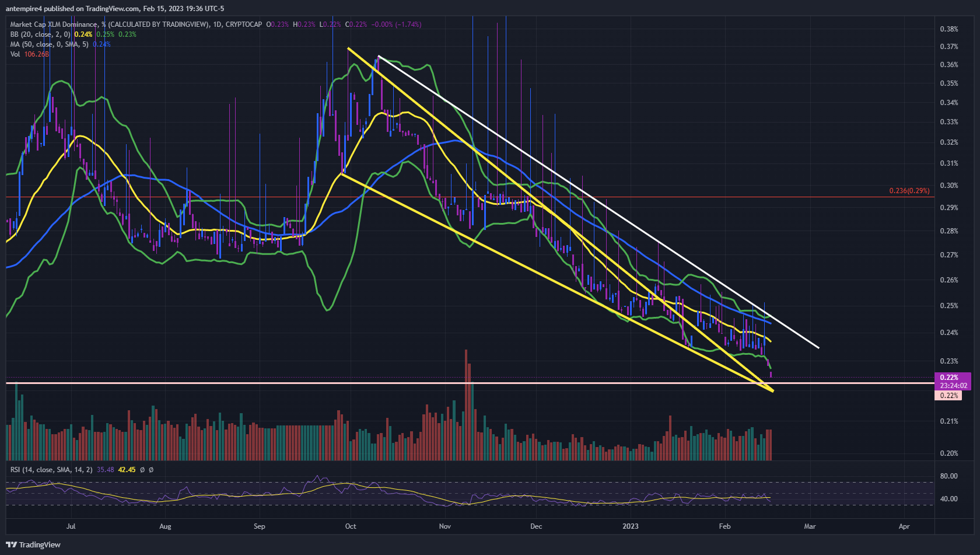Click the volume value 106.26B
Screen dimensions: 980x555
[x=37, y=54]
